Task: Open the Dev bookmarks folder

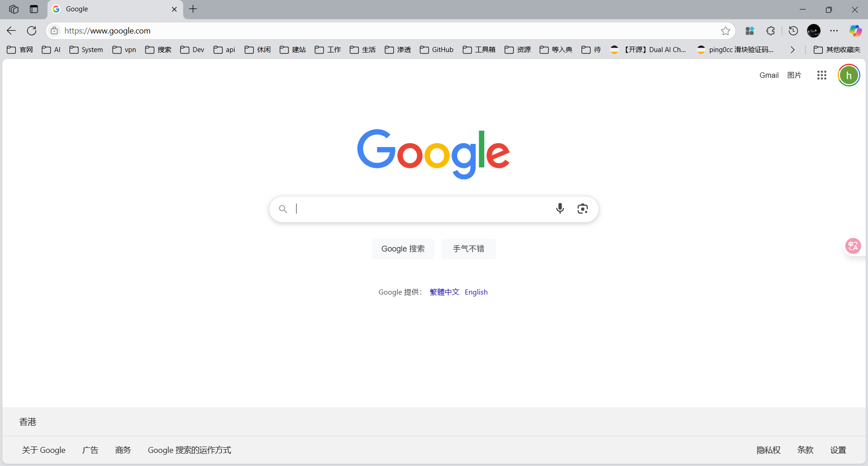Action: pyautogui.click(x=192, y=50)
